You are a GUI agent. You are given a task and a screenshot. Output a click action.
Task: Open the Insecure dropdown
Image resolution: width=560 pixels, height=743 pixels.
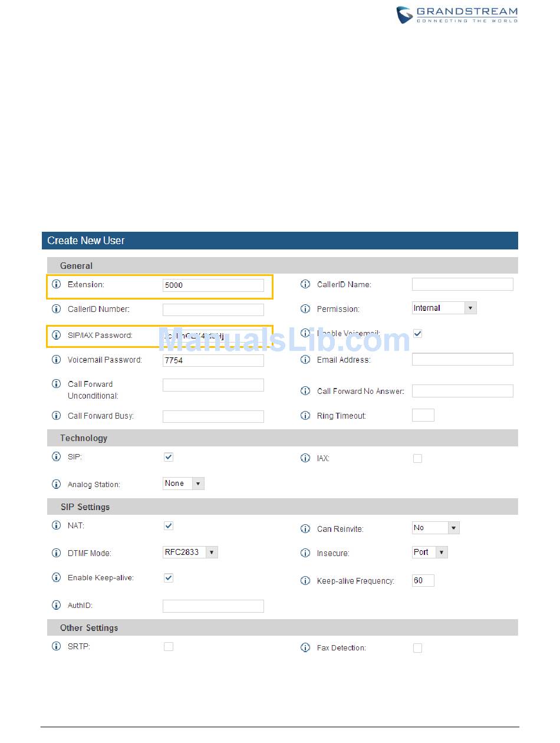tap(430, 553)
